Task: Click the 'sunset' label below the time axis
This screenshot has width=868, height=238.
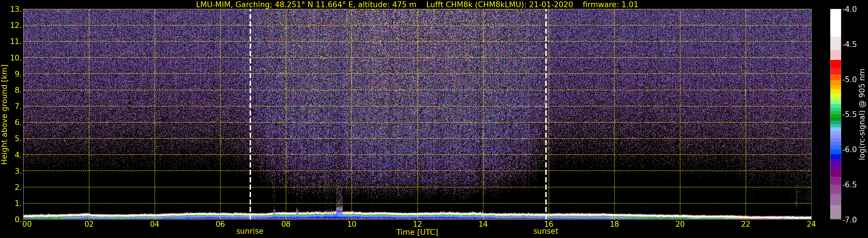Action: pos(546,231)
